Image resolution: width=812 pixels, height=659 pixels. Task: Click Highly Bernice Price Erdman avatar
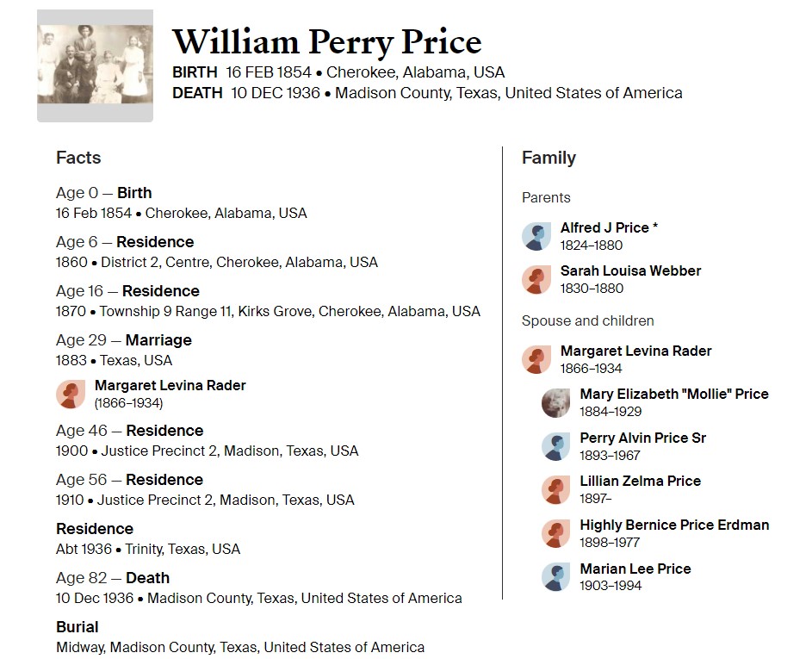tap(555, 533)
